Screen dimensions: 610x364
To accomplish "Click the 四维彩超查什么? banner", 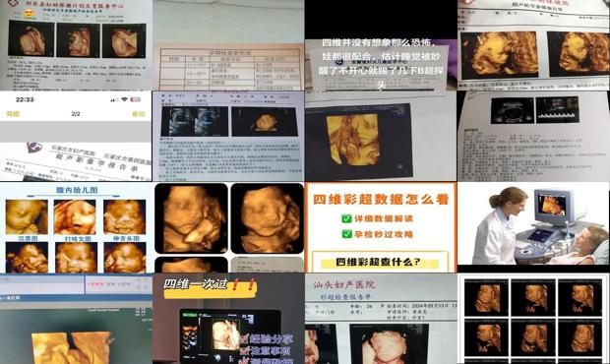I will point(380,262).
